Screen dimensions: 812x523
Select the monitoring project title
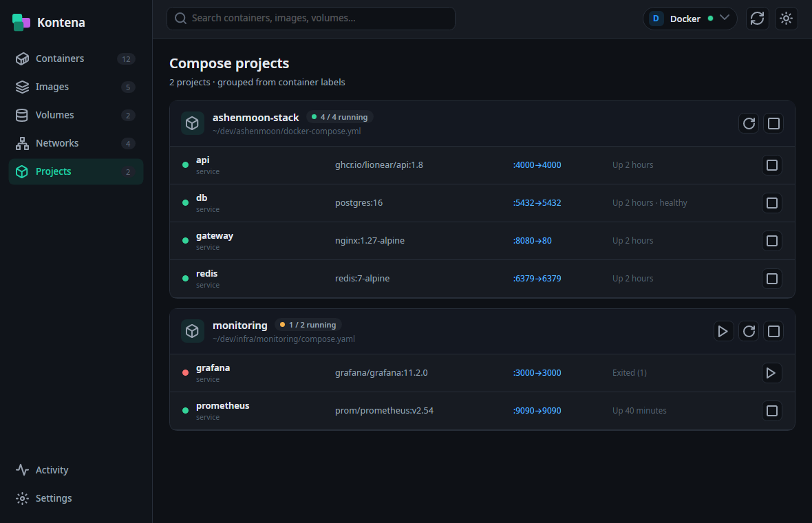(x=239, y=325)
